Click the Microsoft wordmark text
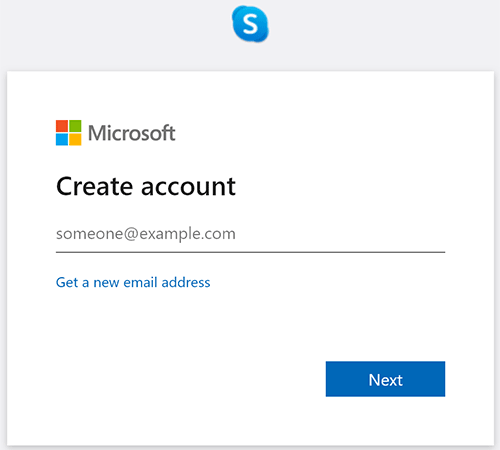The height and width of the screenshot is (450, 500). 132,133
